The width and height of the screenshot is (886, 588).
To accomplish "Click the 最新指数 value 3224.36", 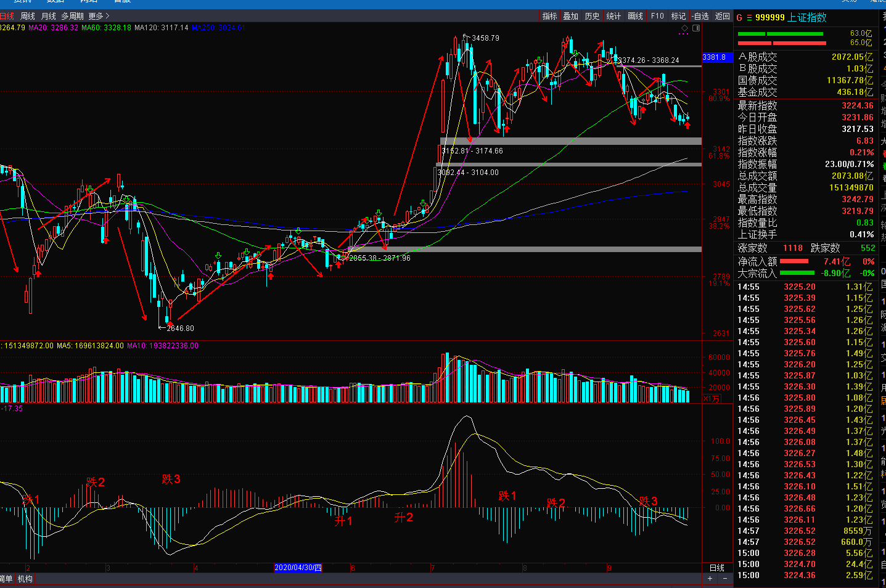I will (x=858, y=105).
